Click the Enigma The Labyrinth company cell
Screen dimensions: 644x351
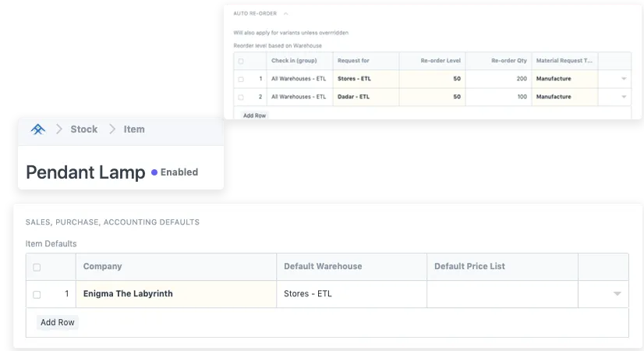point(175,294)
